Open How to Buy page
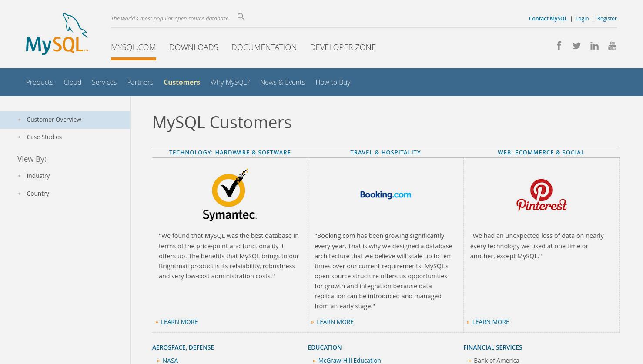 coord(333,82)
